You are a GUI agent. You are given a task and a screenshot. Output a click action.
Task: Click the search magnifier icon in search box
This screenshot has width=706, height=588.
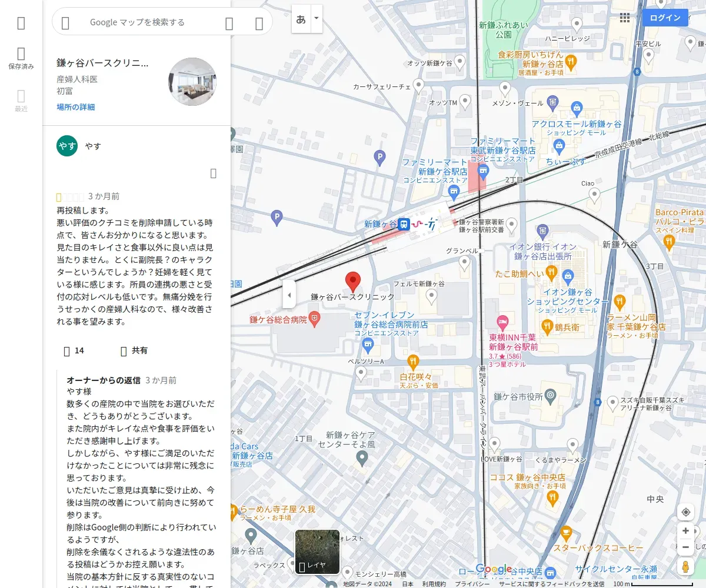tap(229, 23)
